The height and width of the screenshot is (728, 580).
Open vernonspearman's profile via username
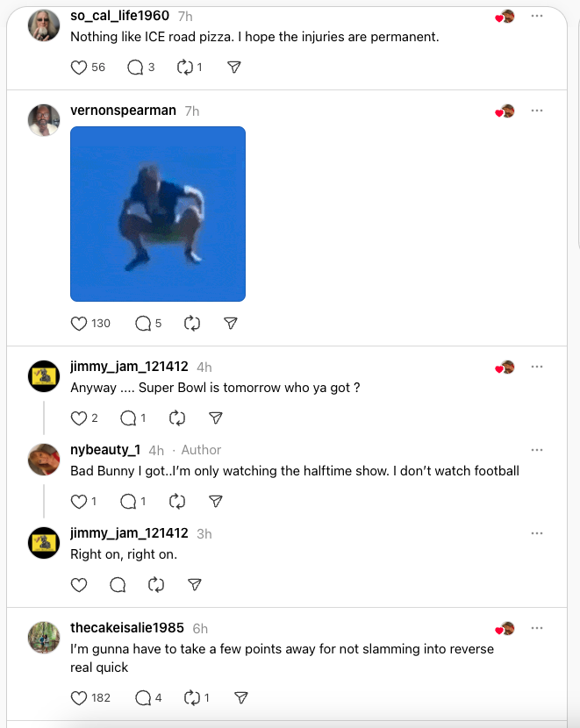click(123, 111)
